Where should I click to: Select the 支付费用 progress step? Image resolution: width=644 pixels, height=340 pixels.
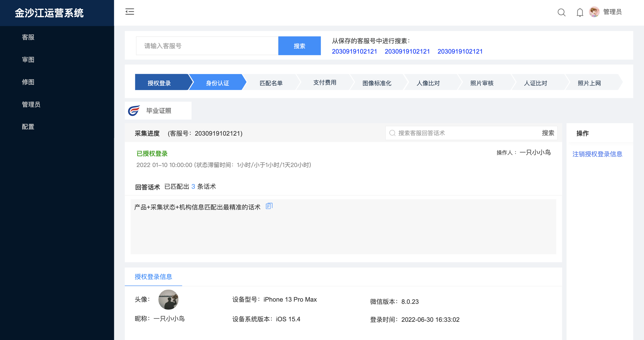[325, 83]
